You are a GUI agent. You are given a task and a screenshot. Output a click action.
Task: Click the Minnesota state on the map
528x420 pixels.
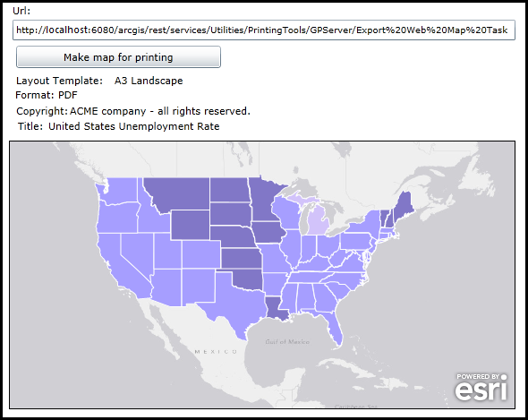(x=264, y=201)
